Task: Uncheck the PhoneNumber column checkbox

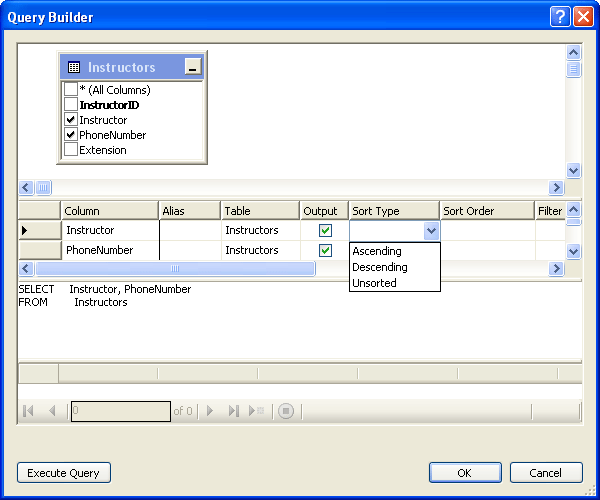Action: click(71, 135)
